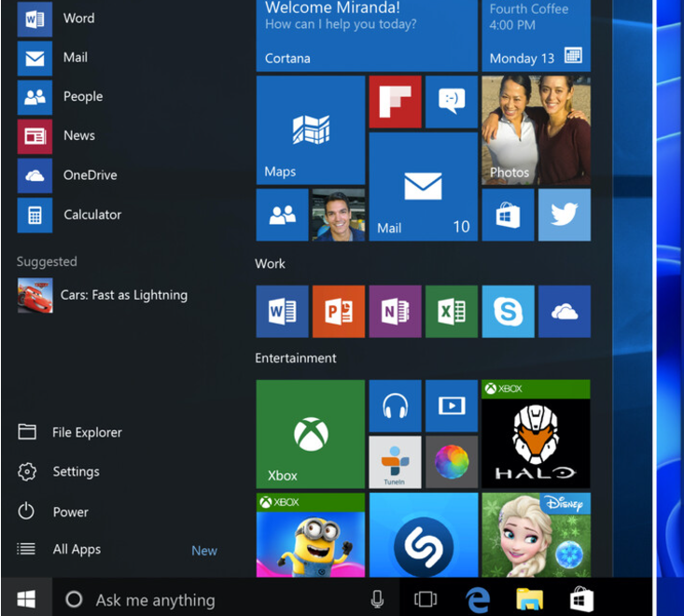Open the colorful sphere app tile
This screenshot has width=684, height=616.
coord(452,462)
